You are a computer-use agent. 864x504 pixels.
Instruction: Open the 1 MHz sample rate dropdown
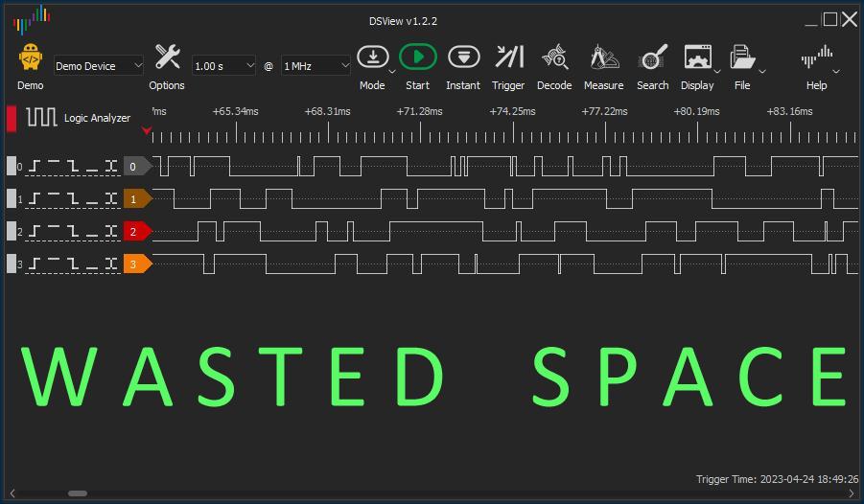tap(315, 65)
